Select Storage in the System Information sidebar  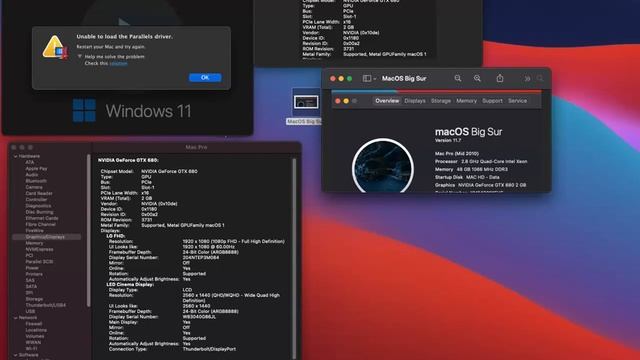[34, 299]
